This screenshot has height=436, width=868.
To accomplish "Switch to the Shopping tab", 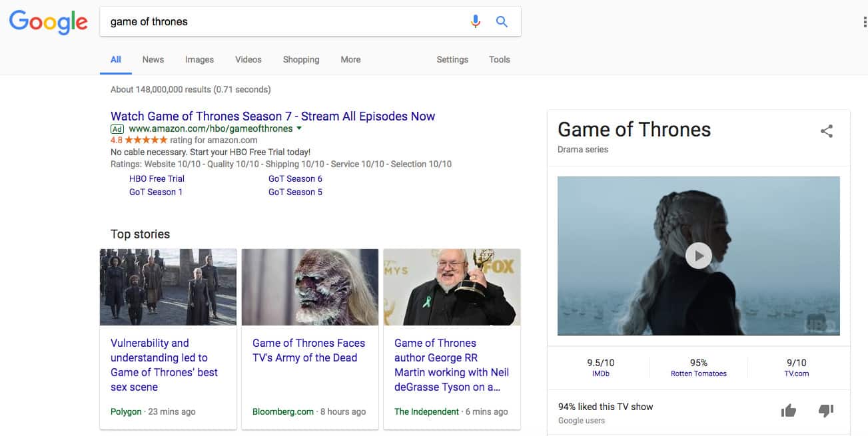I will pos(301,59).
